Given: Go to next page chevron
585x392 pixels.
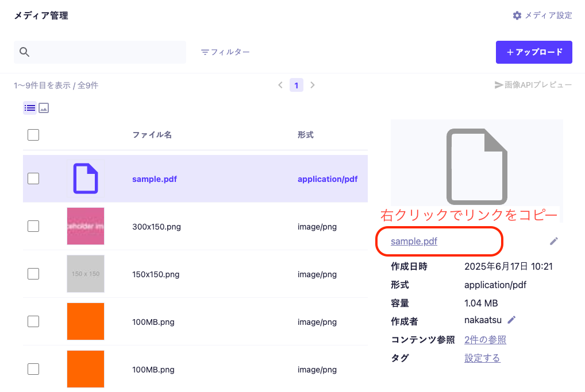Looking at the screenshot, I should coord(313,85).
